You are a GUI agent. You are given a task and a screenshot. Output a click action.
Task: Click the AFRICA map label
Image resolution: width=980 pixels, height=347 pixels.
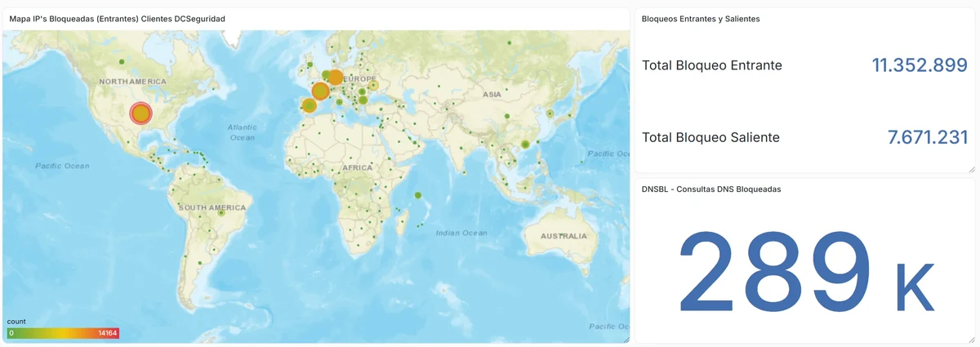357,167
